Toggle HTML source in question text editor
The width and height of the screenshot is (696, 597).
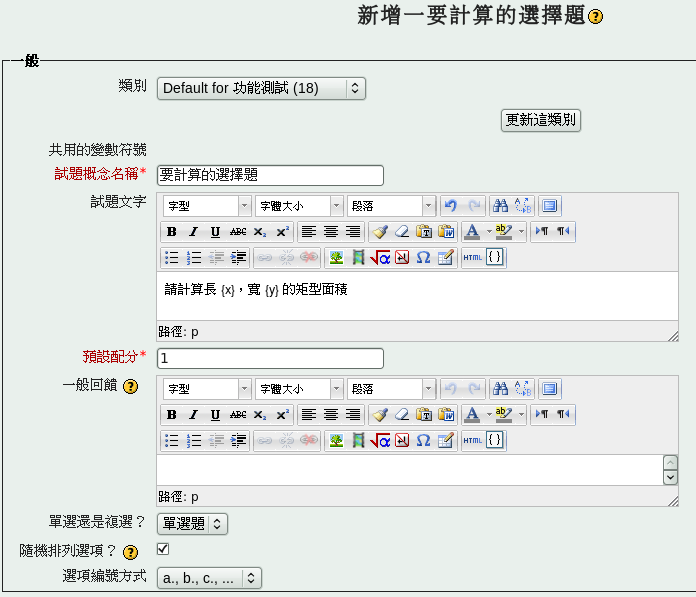point(472,258)
